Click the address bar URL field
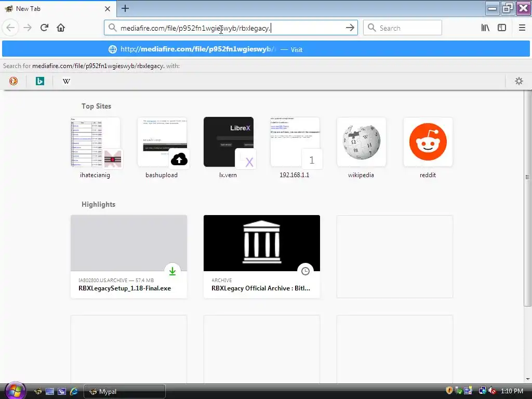Viewport: 532px width, 399px height. coord(231,28)
